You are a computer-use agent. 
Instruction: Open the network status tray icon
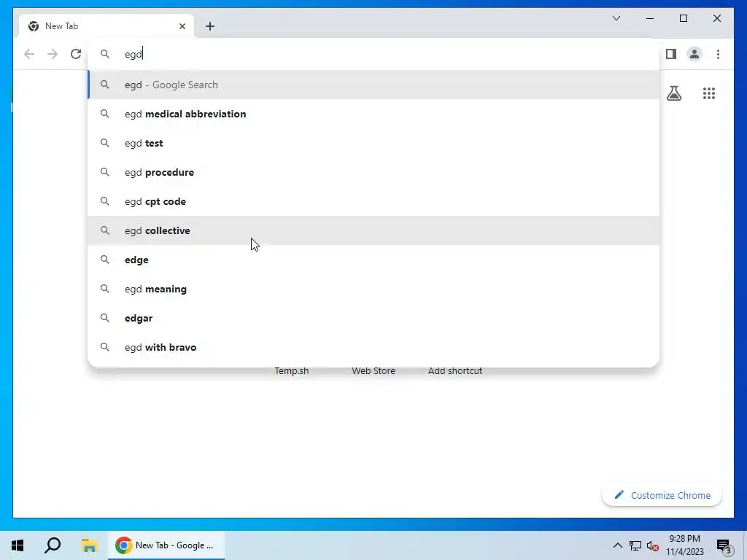635,545
